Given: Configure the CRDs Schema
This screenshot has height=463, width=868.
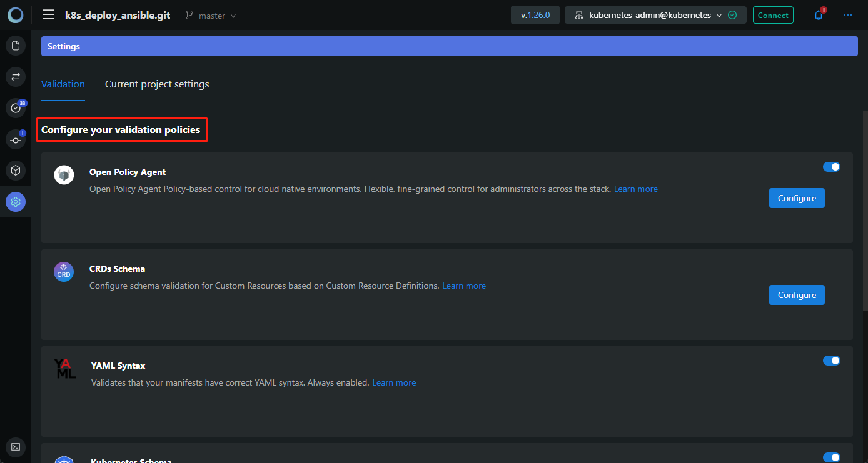Looking at the screenshot, I should tap(797, 295).
